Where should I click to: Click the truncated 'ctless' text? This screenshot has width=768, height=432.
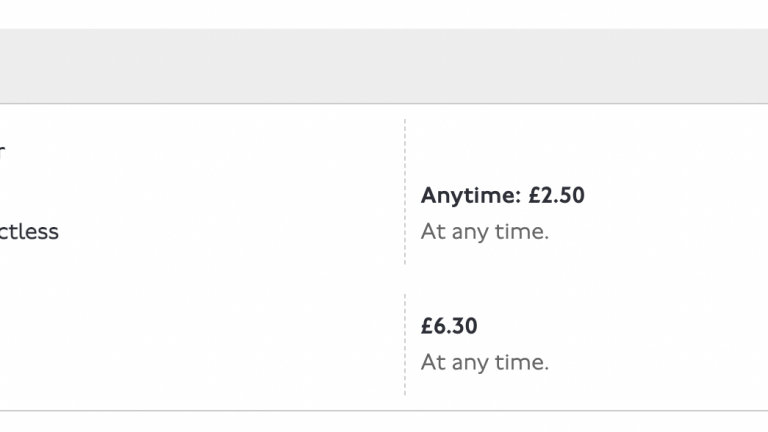pos(29,232)
